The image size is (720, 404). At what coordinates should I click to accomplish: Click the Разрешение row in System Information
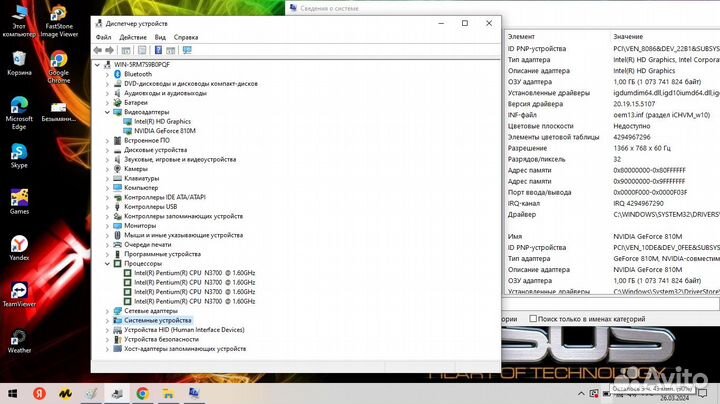(612, 148)
